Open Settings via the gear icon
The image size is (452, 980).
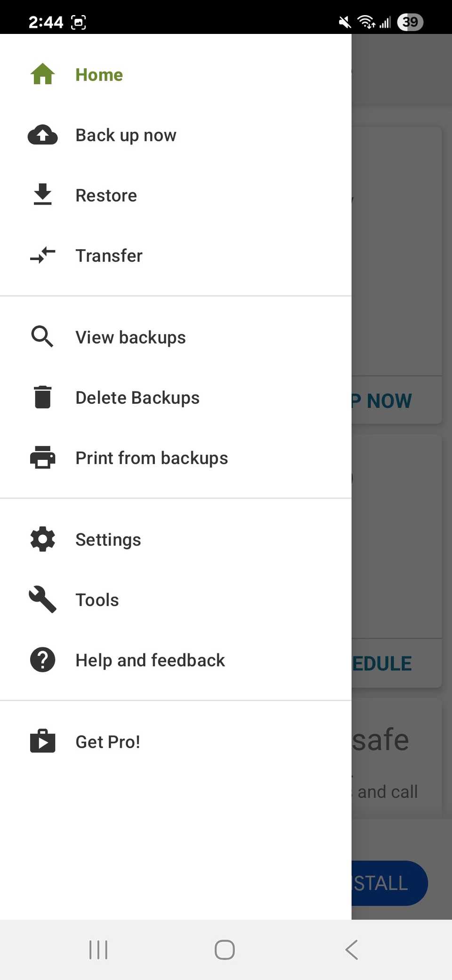42,539
